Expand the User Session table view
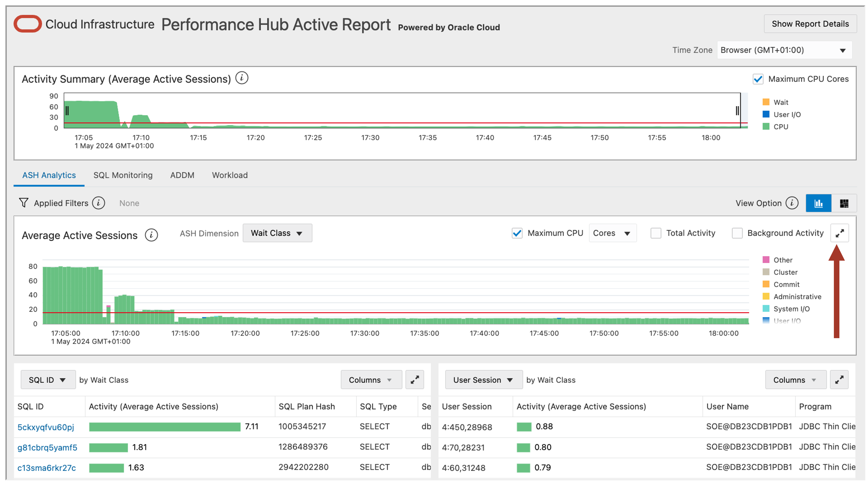Image resolution: width=868 pixels, height=488 pixels. 839,380
